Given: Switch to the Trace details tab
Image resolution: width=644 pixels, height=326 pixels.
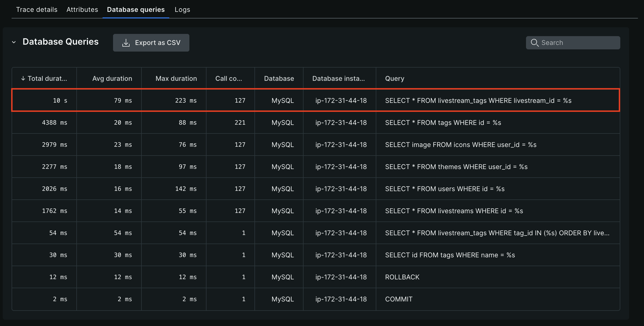Looking at the screenshot, I should 37,10.
